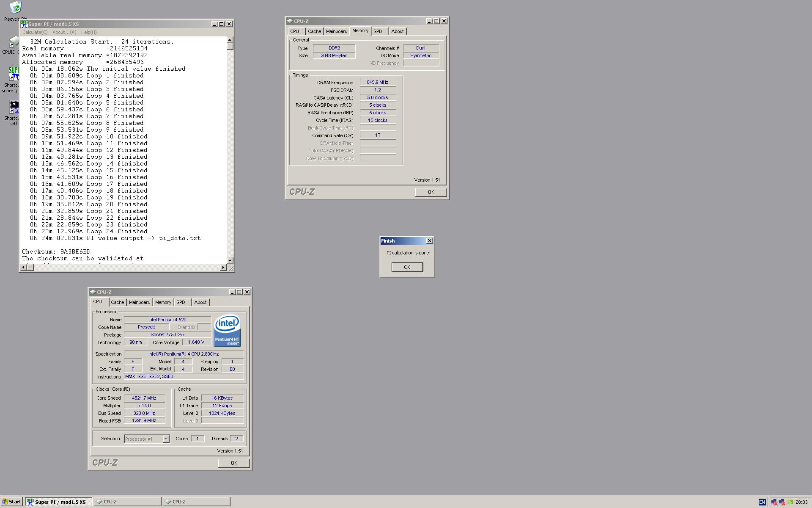This screenshot has width=812, height=508.
Task: Open the Calculate(C) menu
Action: point(35,32)
